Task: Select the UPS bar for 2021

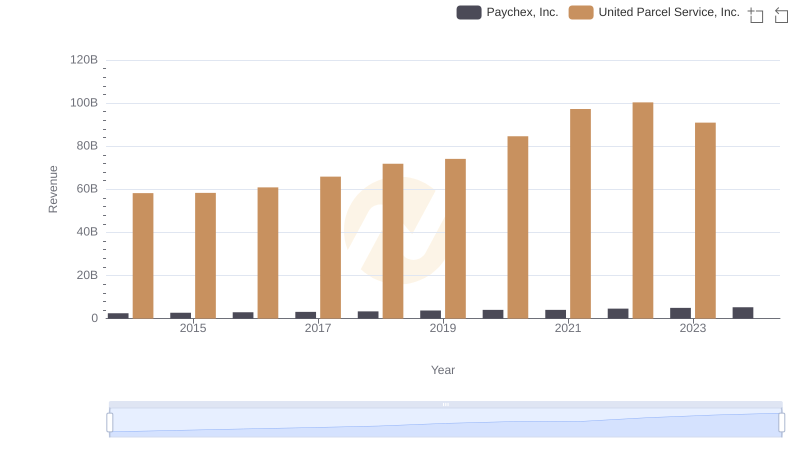Action: coord(580,213)
